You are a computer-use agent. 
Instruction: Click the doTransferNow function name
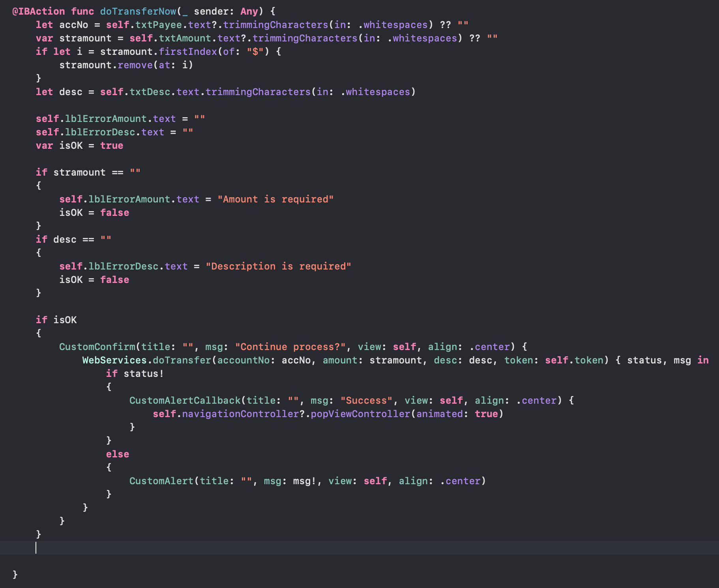(138, 11)
